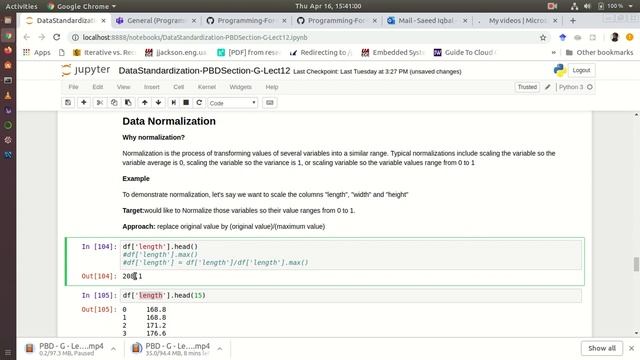This screenshot has height=360, width=640.
Task: Open the File menu
Action: click(x=73, y=87)
